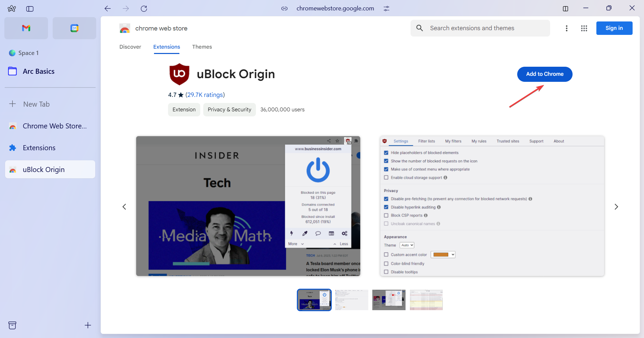The height and width of the screenshot is (338, 644).
Task: Open the three-dot more options menu
Action: tap(567, 29)
